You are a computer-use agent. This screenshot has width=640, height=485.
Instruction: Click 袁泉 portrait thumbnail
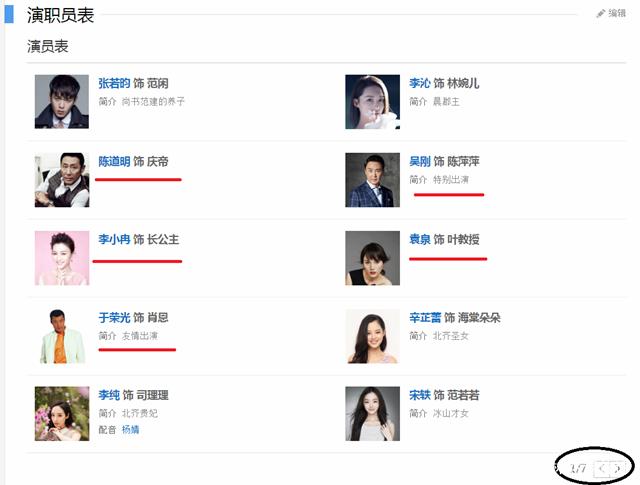[x=372, y=258]
